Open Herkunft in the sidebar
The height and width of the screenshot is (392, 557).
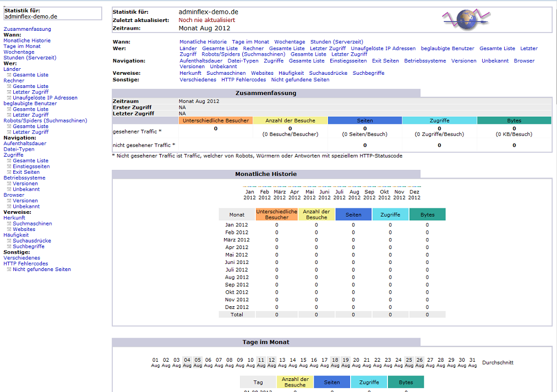14,218
